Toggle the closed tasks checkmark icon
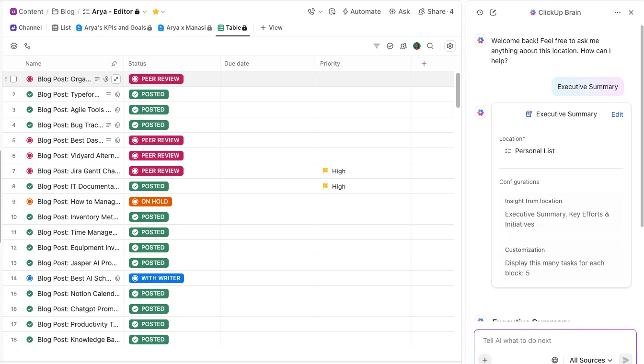Image resolution: width=644 pixels, height=364 pixels. point(390,46)
